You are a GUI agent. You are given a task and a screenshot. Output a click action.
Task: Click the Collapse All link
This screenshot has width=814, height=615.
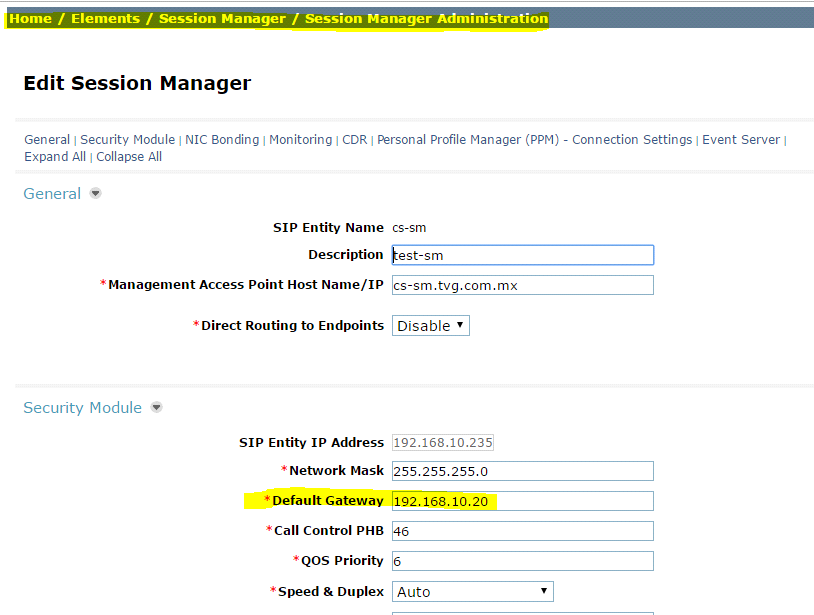click(129, 157)
